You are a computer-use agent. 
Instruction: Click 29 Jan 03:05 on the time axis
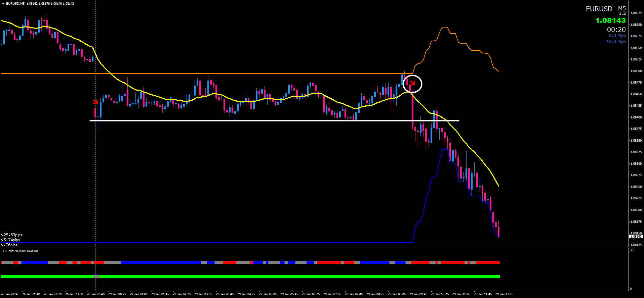pos(203,294)
